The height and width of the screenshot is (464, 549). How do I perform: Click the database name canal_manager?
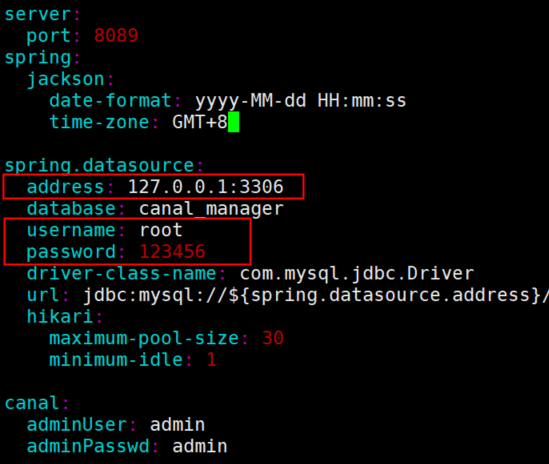point(211,209)
